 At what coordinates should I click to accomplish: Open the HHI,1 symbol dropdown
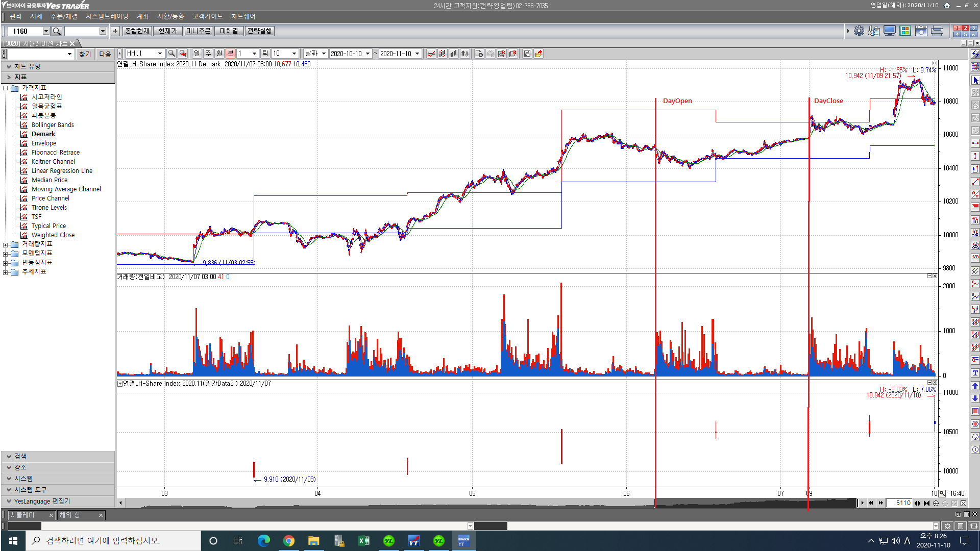point(160,54)
